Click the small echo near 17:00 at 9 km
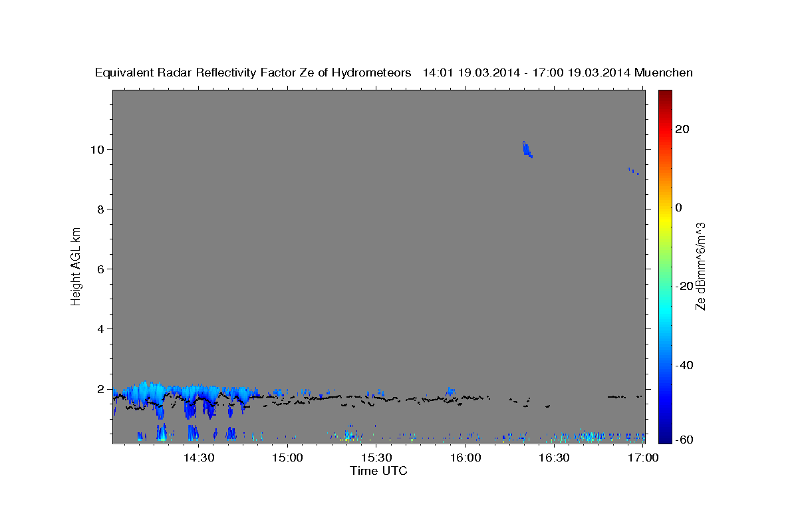798x532 pixels. point(633,171)
